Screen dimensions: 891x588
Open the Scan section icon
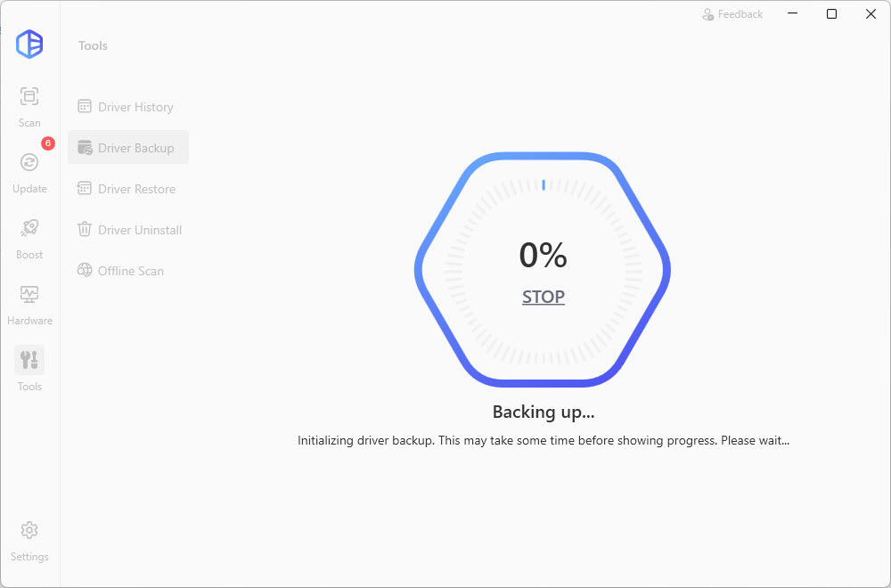coord(29,96)
